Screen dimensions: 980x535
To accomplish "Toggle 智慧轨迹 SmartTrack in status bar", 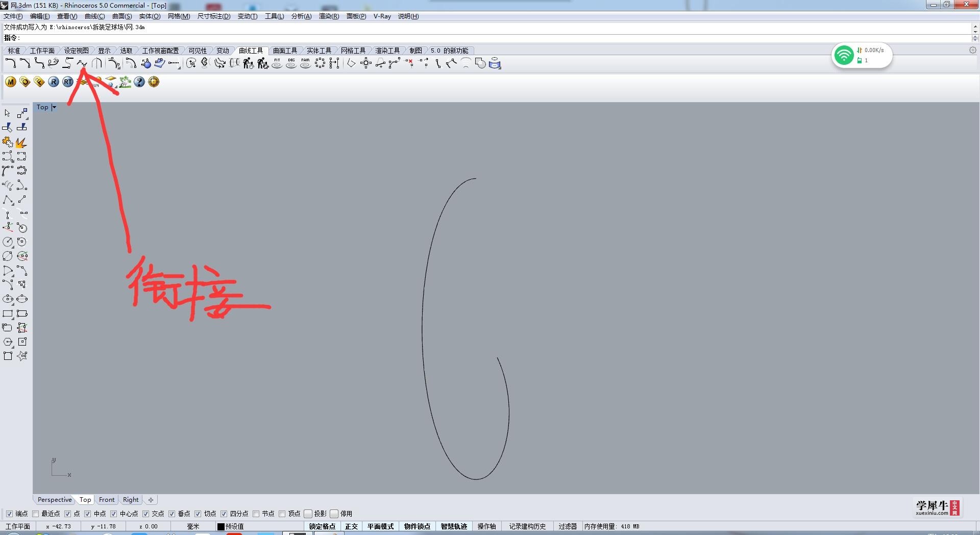I will pyautogui.click(x=454, y=526).
